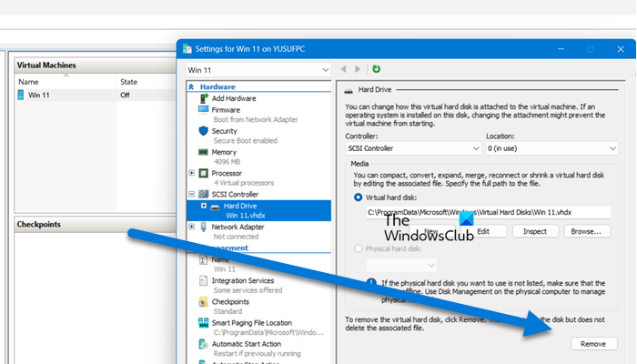This screenshot has width=637, height=364.
Task: Click the settings window title bar icon
Action: coord(187,49)
